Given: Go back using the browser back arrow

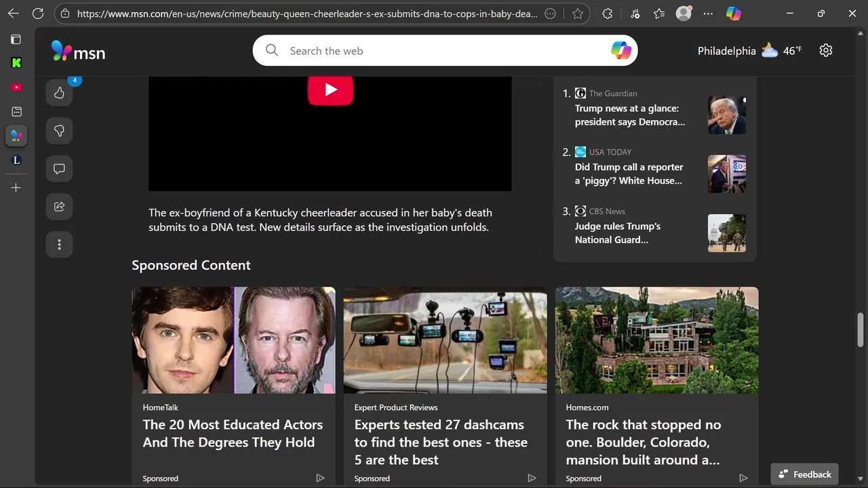Looking at the screenshot, I should click(14, 14).
